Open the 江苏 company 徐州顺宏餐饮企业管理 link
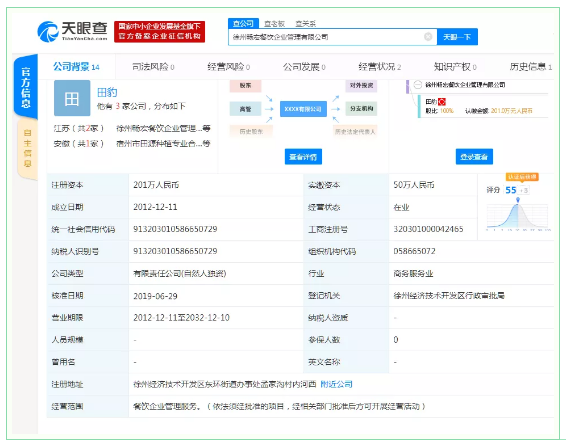 (x=163, y=129)
